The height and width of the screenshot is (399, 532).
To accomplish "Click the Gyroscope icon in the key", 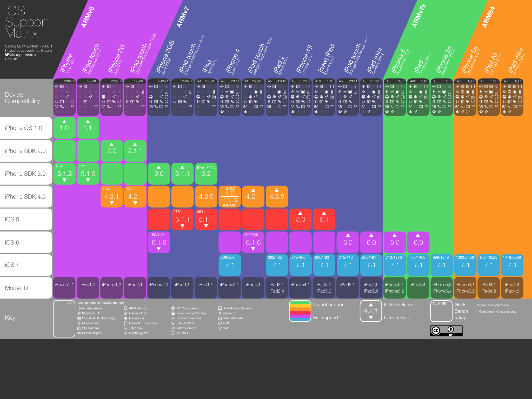I will click(x=126, y=318).
